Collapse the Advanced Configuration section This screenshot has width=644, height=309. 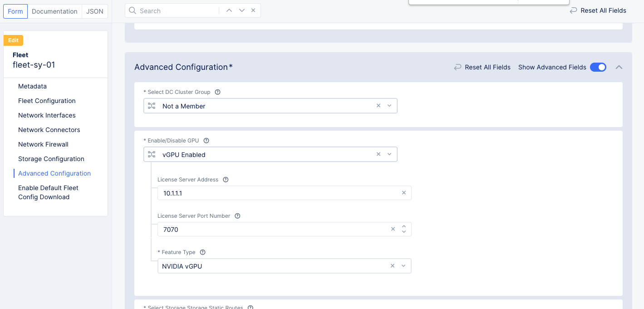pyautogui.click(x=619, y=67)
